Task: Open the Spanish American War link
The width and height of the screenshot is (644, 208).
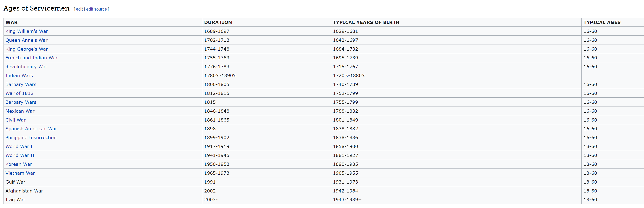Action: point(31,129)
